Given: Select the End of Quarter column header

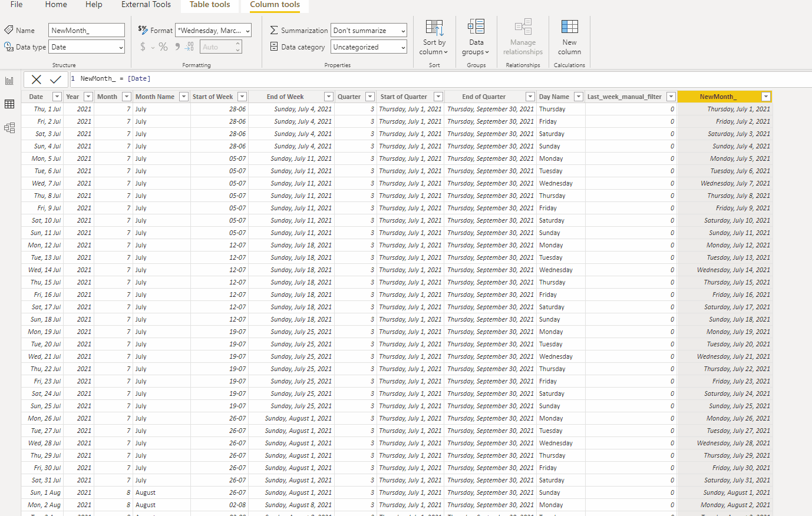Looking at the screenshot, I should coord(484,97).
